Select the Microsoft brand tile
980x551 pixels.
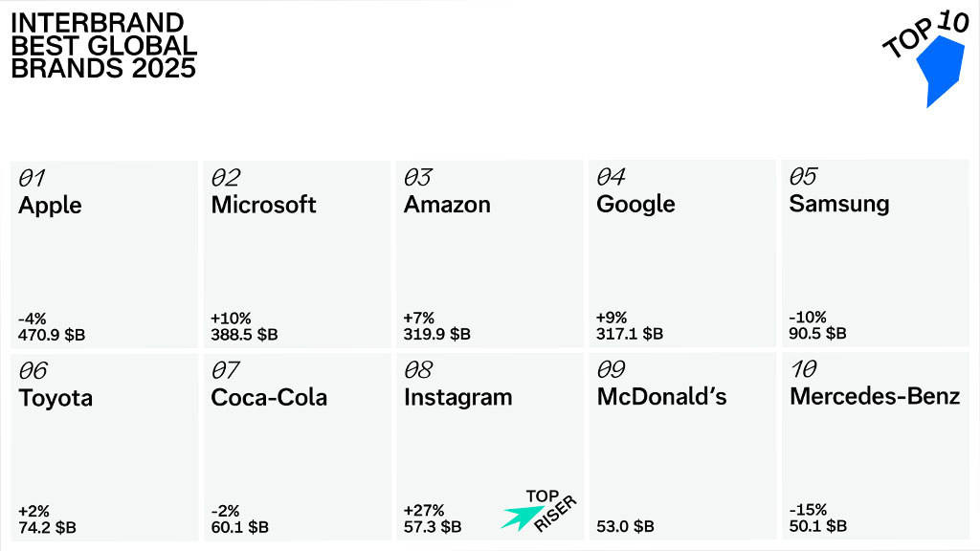[297, 253]
